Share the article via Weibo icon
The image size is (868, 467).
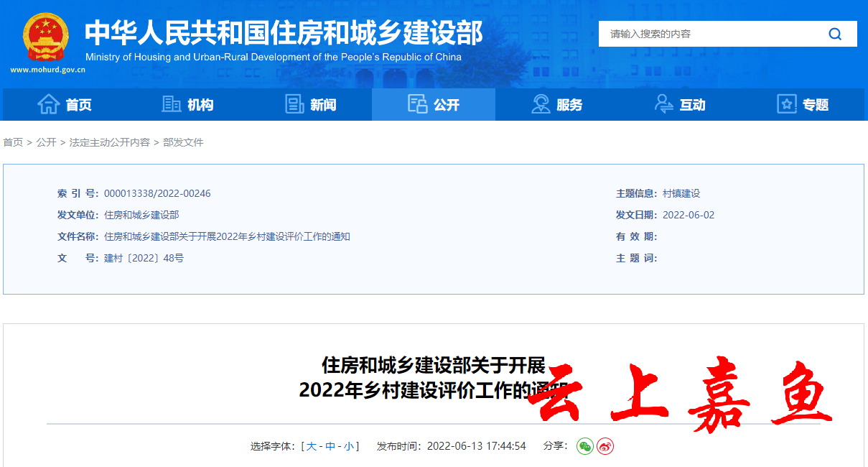point(605,446)
